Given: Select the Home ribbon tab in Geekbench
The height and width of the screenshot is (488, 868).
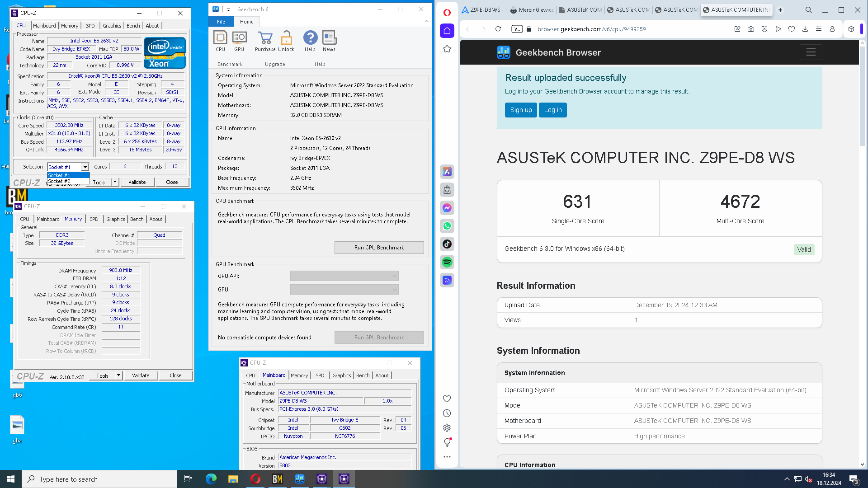Looking at the screenshot, I should coord(247,22).
